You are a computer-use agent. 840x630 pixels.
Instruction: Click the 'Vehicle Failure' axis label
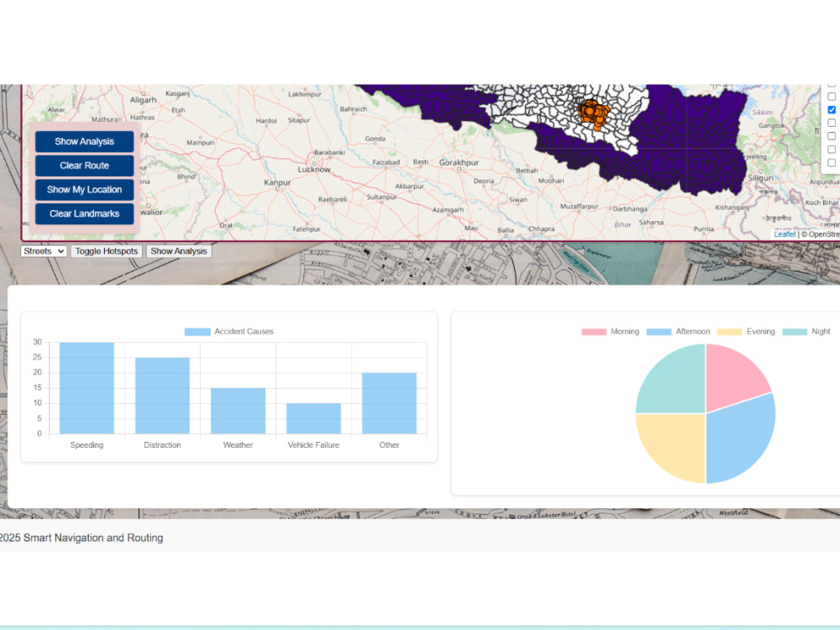pos(313,445)
